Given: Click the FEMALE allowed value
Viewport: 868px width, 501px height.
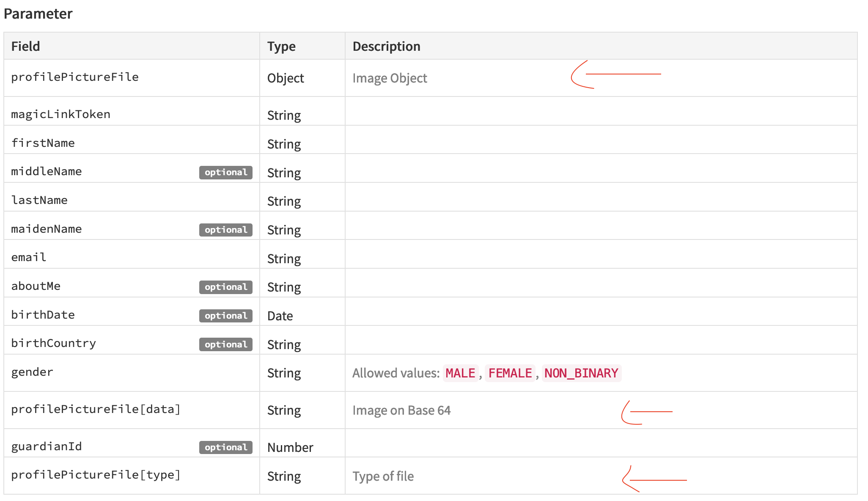Looking at the screenshot, I should 510,373.
